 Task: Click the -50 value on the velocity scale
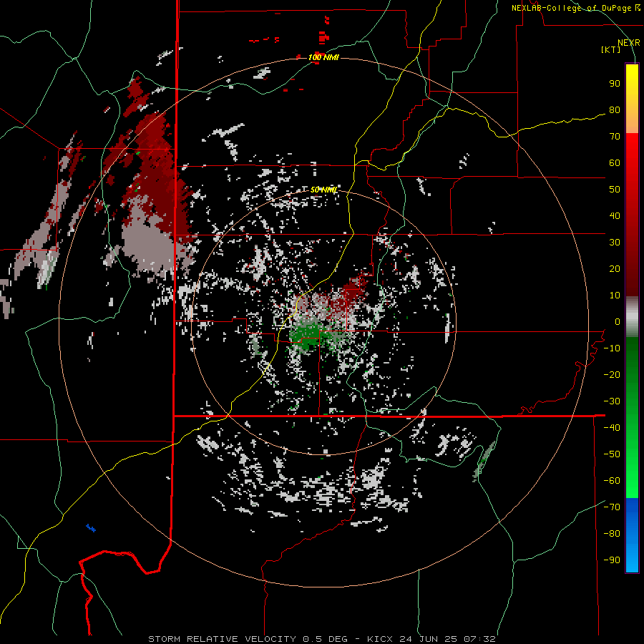(612, 454)
